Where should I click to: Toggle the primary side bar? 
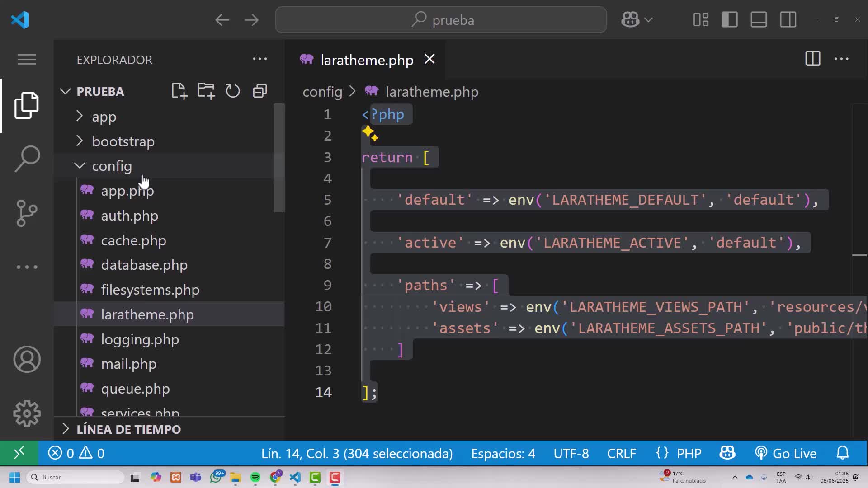[x=730, y=20]
